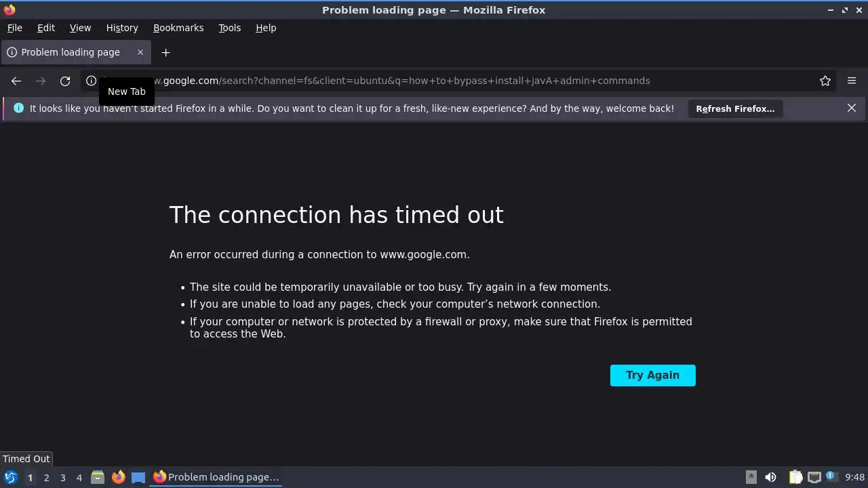Open the History menu
The width and height of the screenshot is (868, 488).
point(122,28)
